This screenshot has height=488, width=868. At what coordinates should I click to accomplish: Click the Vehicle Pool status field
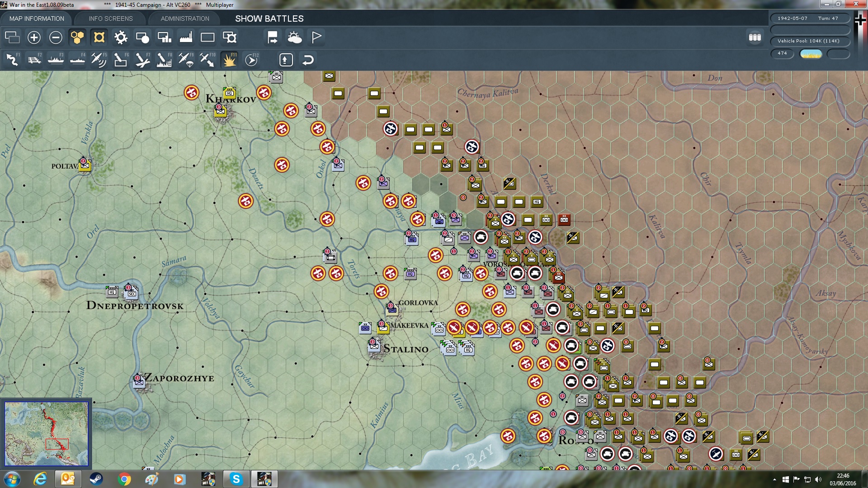[809, 41]
